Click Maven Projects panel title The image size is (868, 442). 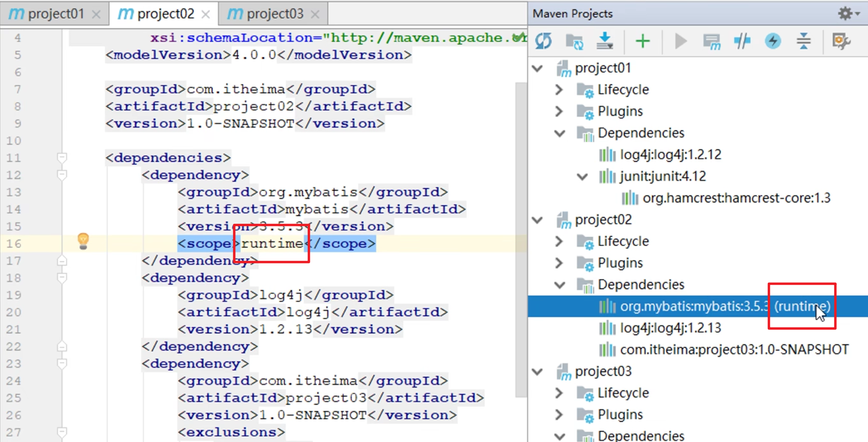573,13
